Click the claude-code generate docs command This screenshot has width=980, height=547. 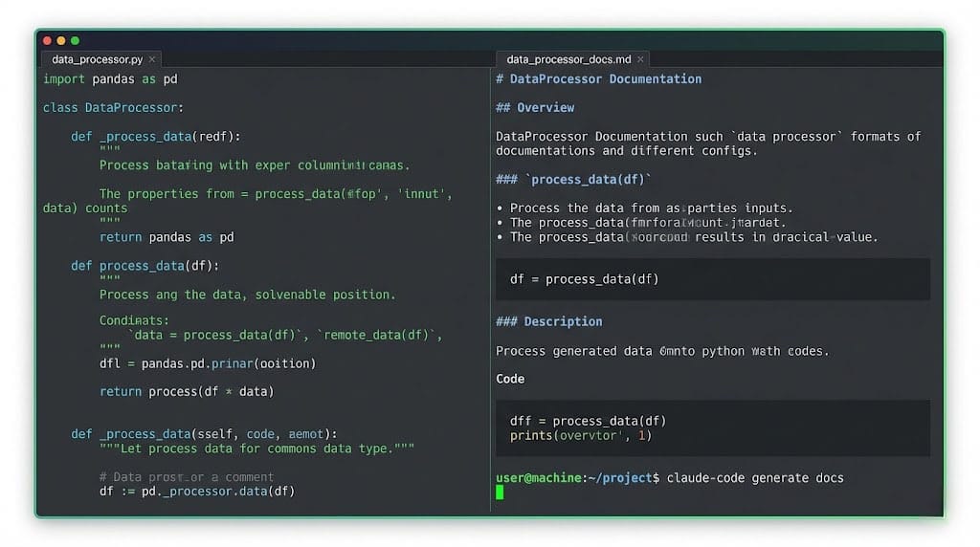pyautogui.click(x=755, y=477)
